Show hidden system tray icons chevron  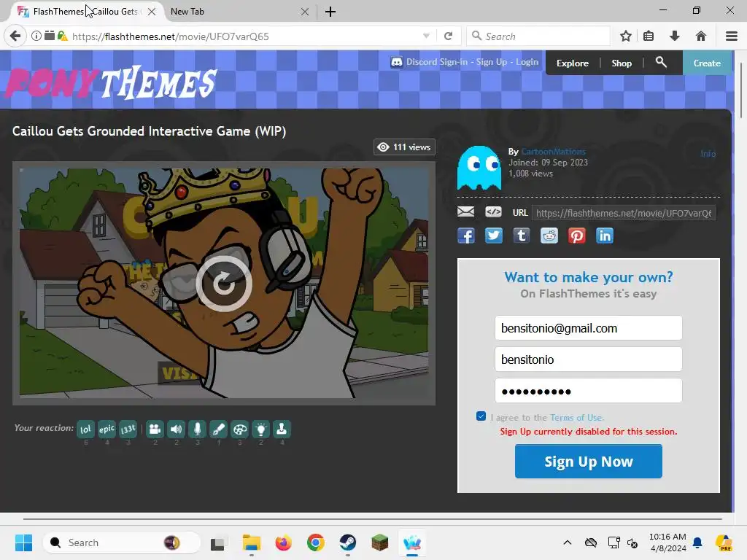(568, 542)
